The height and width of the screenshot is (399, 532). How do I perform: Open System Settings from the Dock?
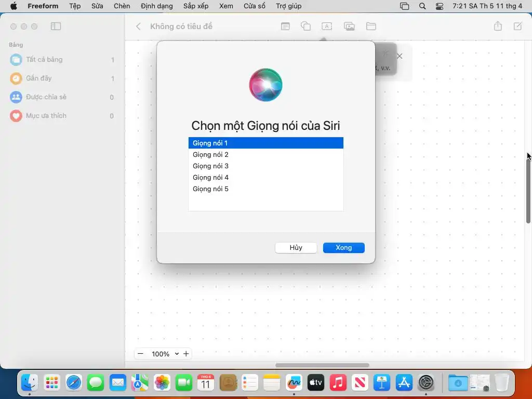click(426, 383)
